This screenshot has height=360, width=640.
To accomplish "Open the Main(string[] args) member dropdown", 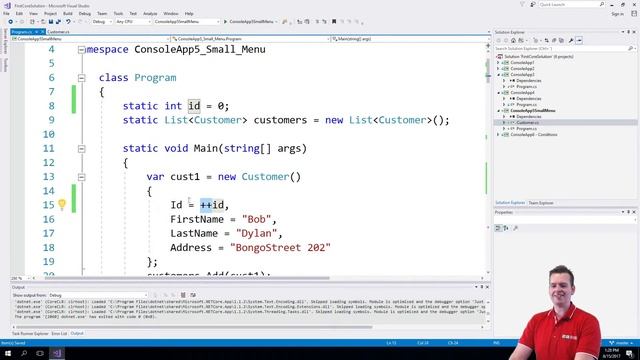I will click(410, 39).
